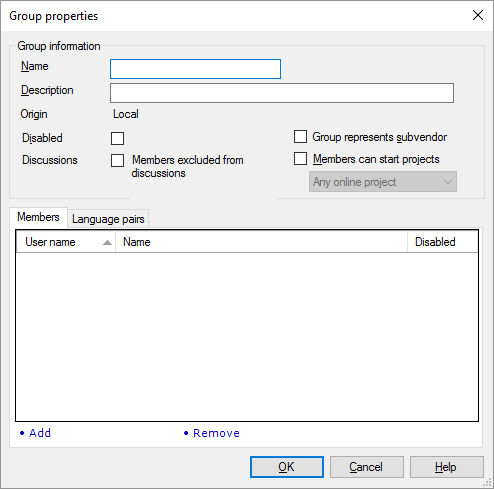Open the Any online project dropdown

pyautogui.click(x=383, y=182)
